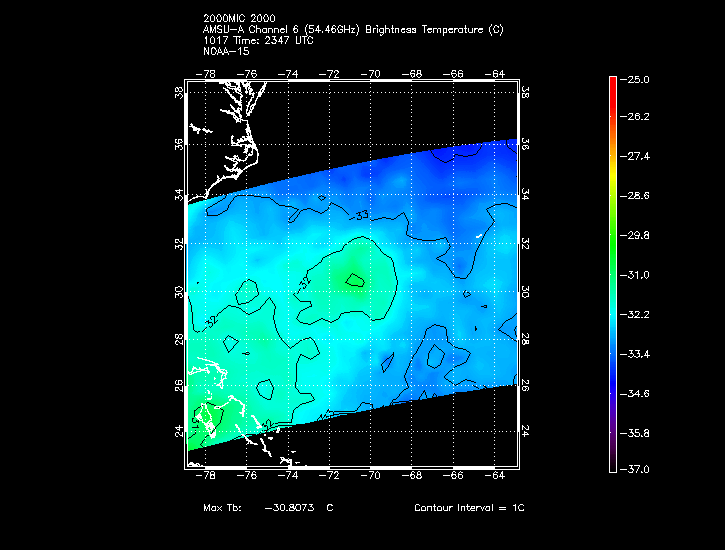
Task: Click the -66 label on the top longitude axis
Action: [x=453, y=74]
